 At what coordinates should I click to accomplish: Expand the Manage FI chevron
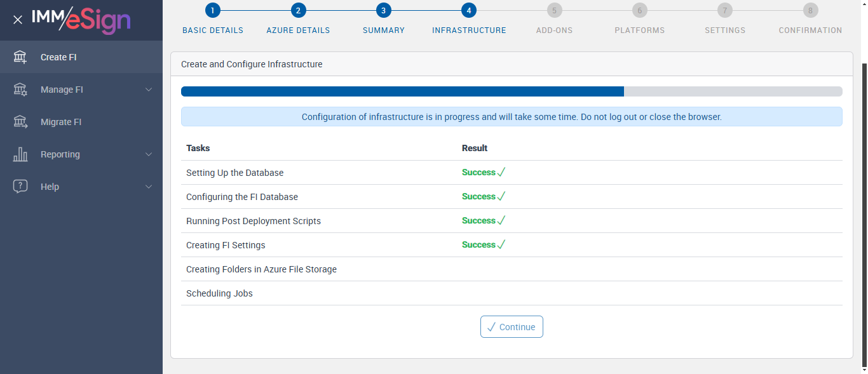point(149,90)
